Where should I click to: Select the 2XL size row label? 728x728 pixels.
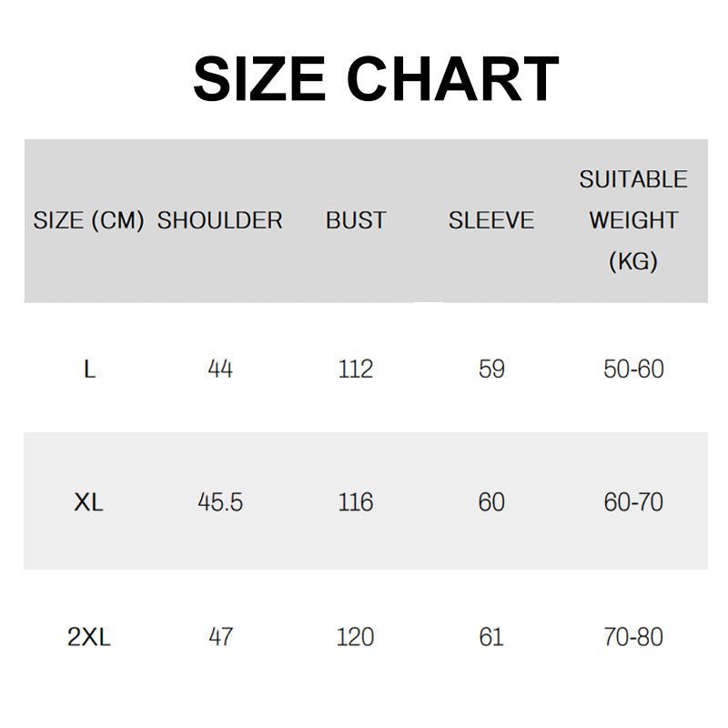pyautogui.click(x=89, y=637)
